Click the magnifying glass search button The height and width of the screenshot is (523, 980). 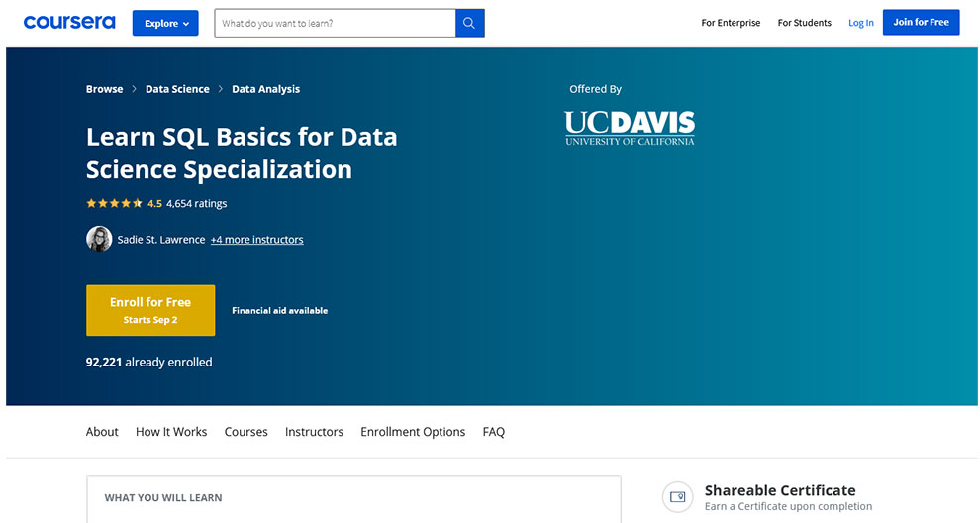coord(470,23)
